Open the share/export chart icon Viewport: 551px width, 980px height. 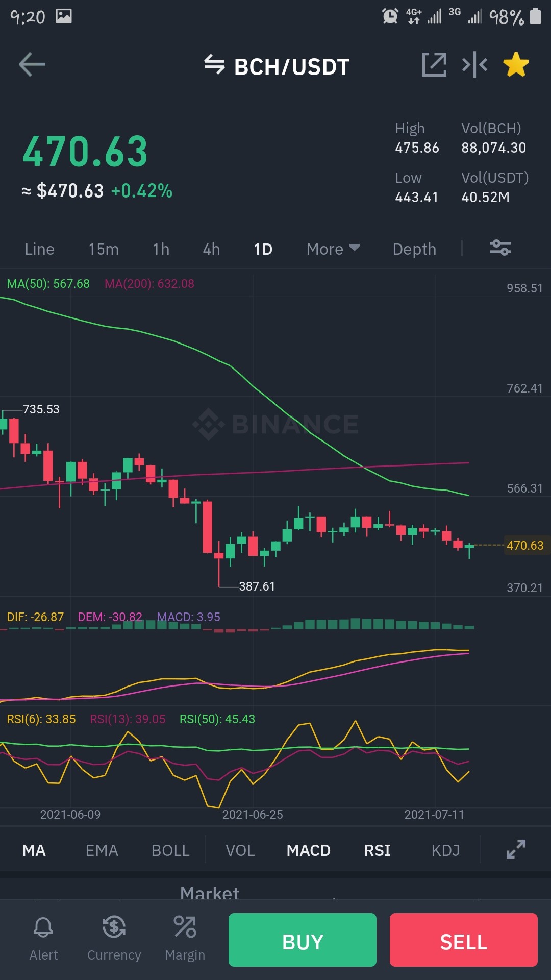(434, 65)
